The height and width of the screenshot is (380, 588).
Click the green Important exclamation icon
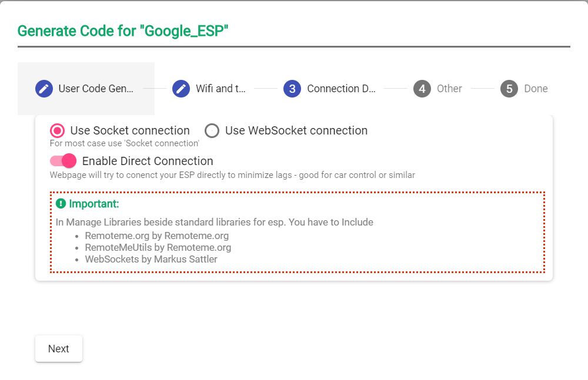[61, 204]
